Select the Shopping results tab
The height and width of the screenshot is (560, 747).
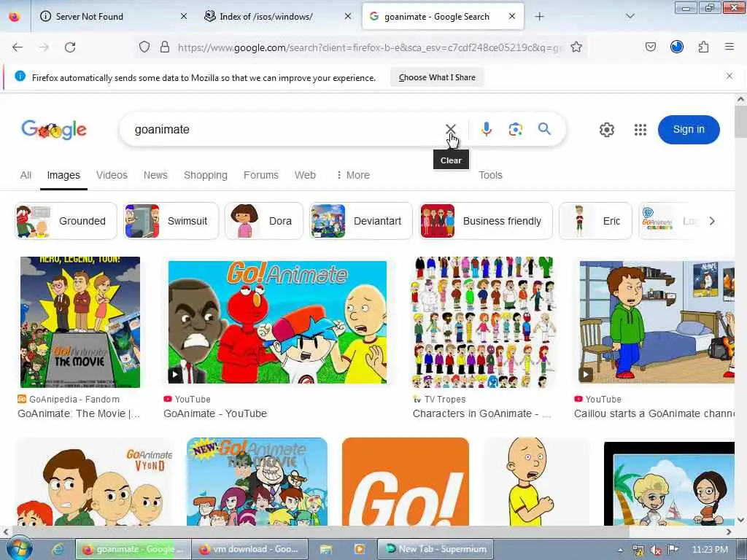[x=205, y=175]
